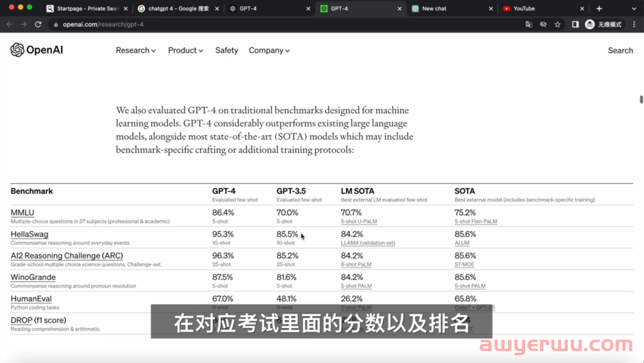Open the ALUM link
The height and width of the screenshot is (363, 644).
[x=462, y=243]
